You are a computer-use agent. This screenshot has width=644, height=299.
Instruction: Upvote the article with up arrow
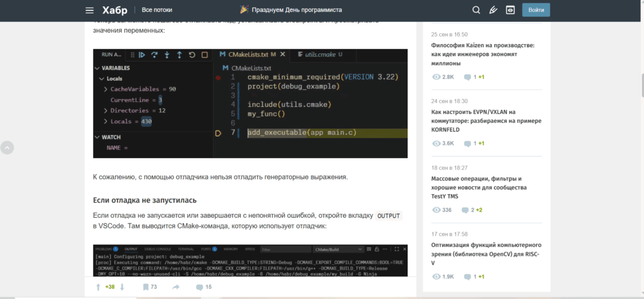tap(97, 287)
